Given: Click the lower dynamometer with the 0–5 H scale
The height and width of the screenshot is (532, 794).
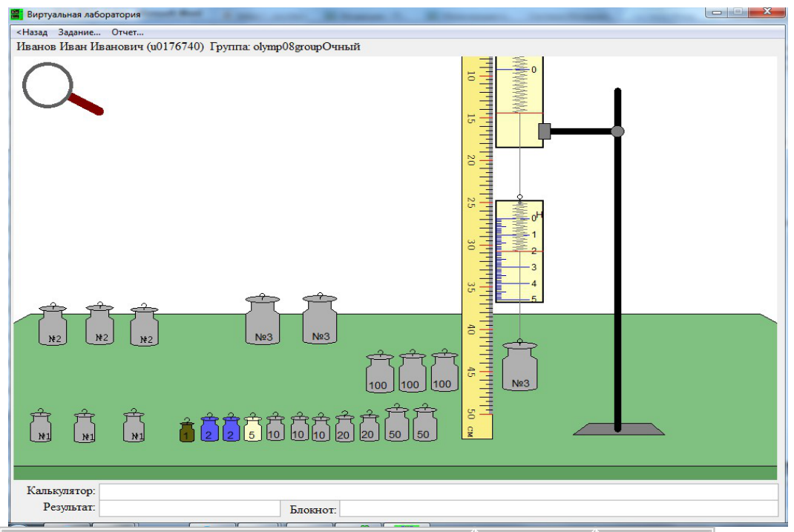Looking at the screenshot, I should click(519, 252).
